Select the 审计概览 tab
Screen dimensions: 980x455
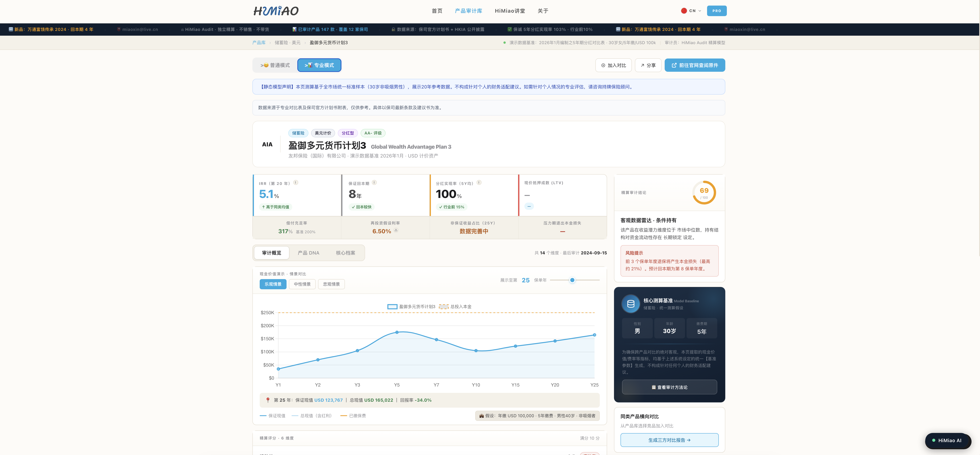272,253
